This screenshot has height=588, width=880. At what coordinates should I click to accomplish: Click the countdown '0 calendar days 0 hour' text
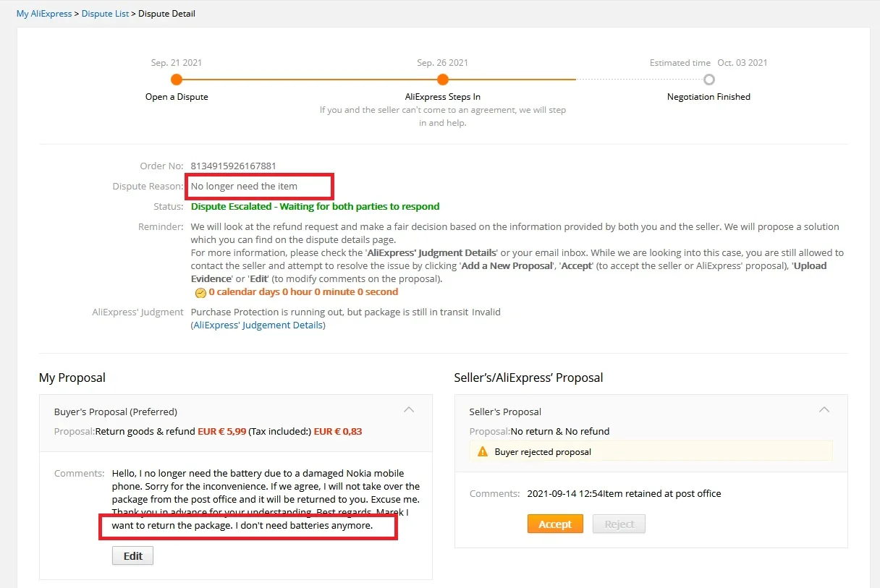point(303,292)
